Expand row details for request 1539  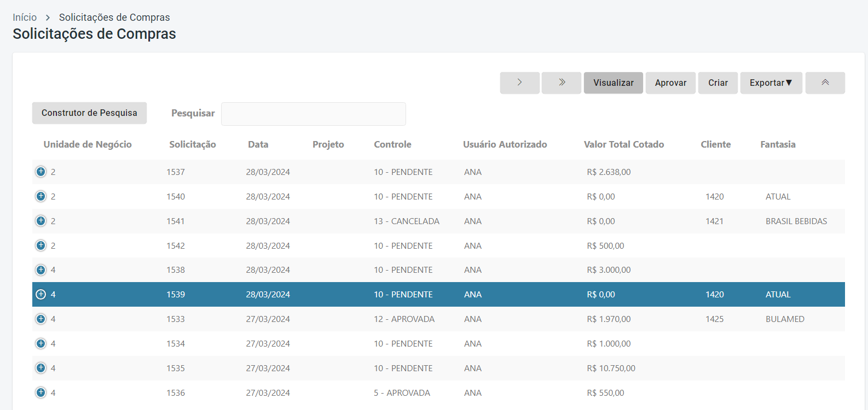point(41,294)
